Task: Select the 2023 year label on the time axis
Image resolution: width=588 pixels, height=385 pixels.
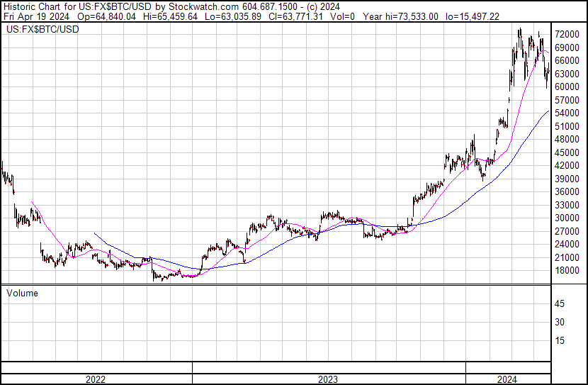Action: point(328,379)
